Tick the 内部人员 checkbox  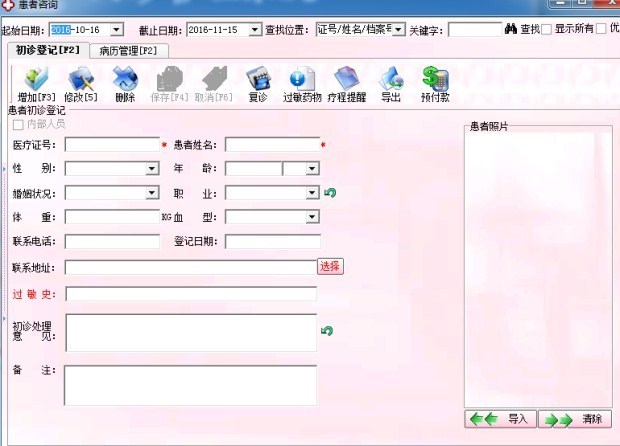18,124
